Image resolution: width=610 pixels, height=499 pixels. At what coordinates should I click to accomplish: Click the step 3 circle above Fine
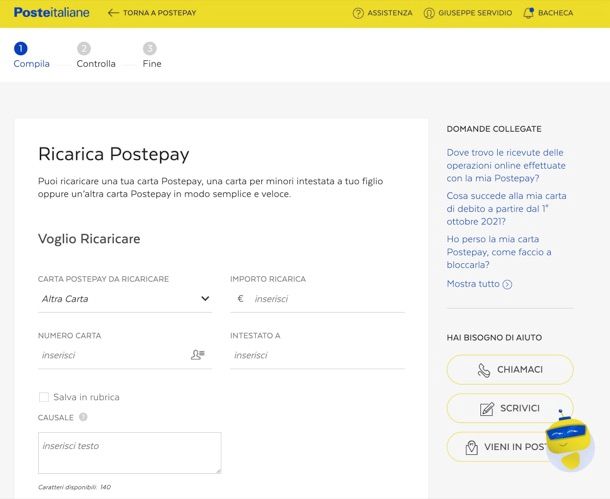[150, 49]
